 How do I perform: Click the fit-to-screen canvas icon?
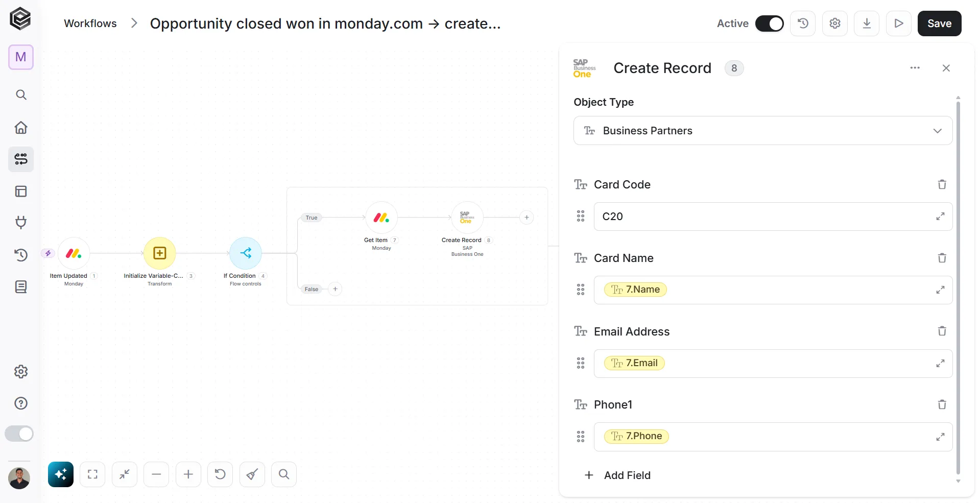(x=92, y=474)
